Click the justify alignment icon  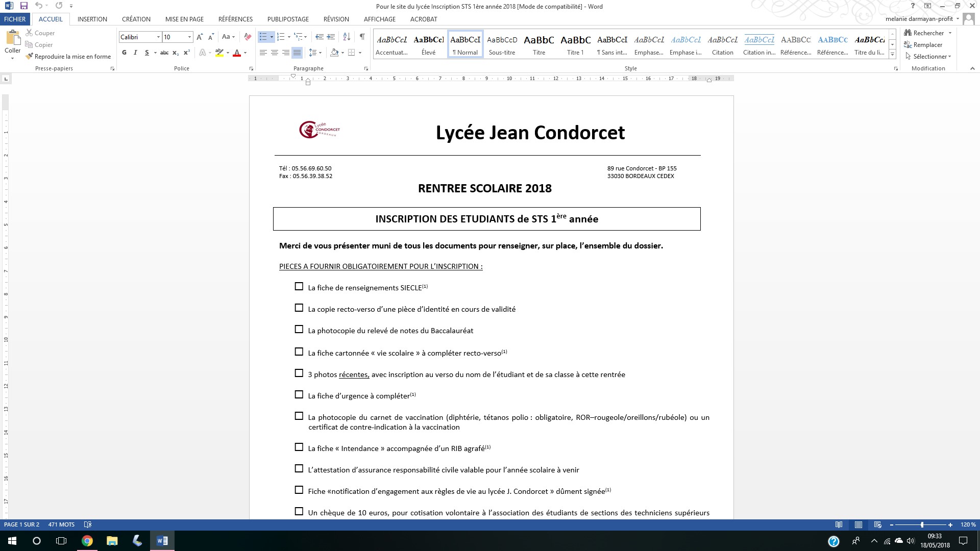(x=297, y=53)
